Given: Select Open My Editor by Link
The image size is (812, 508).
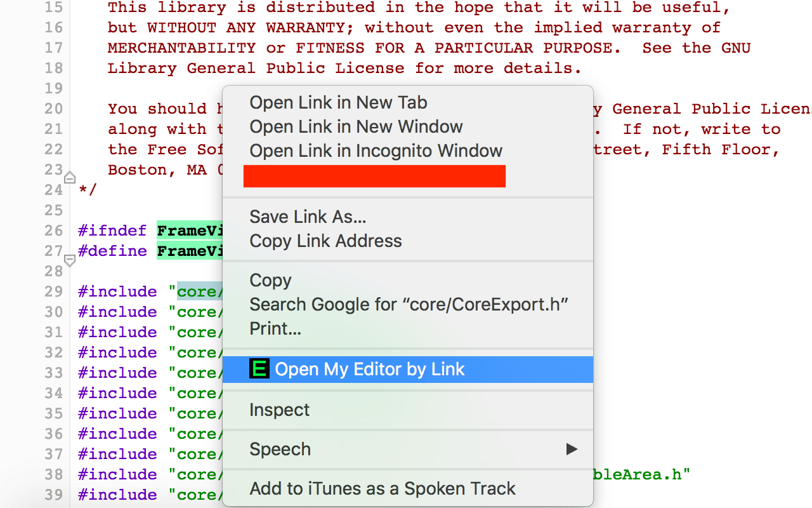Looking at the screenshot, I should click(370, 370).
